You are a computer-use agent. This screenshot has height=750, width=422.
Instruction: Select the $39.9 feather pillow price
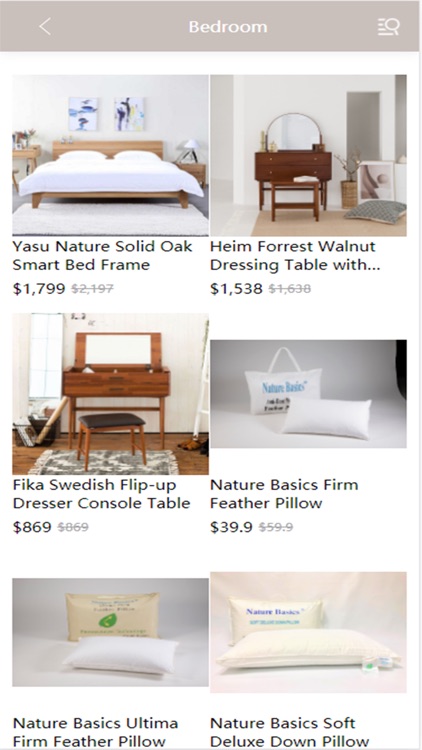231,527
